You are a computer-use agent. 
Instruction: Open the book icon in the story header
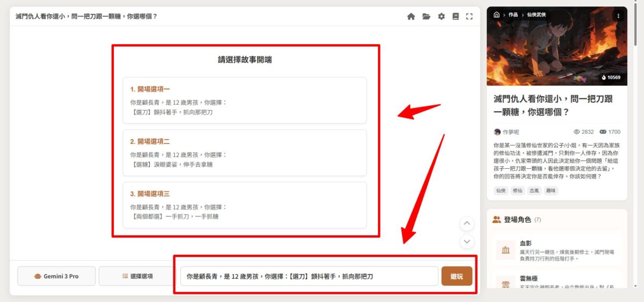pos(456,17)
